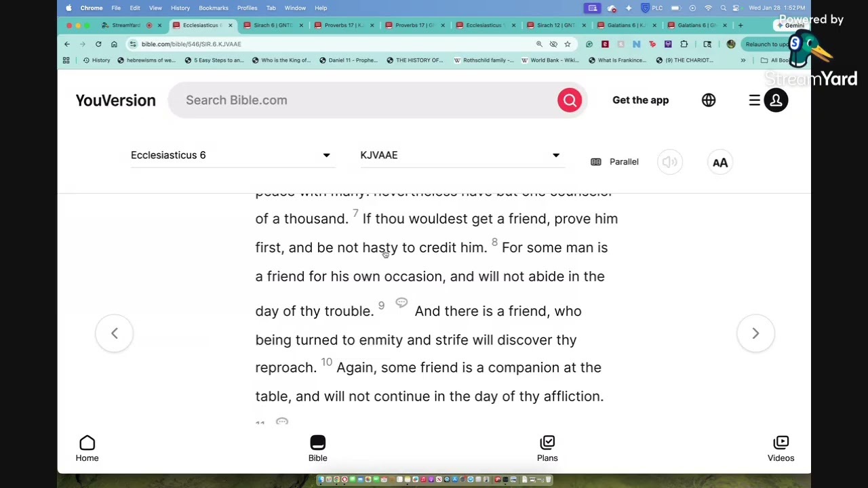This screenshot has width=868, height=488.
Task: Open the Videos navigation icon
Action: tap(781, 449)
